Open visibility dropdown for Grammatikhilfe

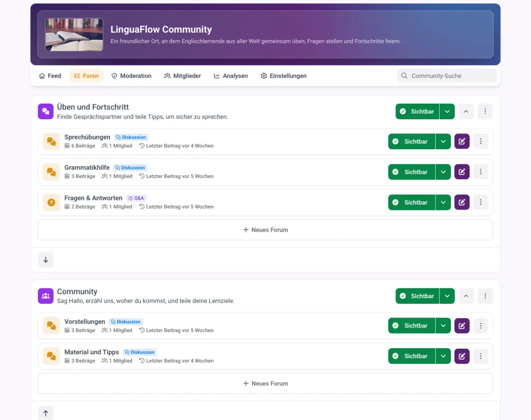[x=443, y=172]
